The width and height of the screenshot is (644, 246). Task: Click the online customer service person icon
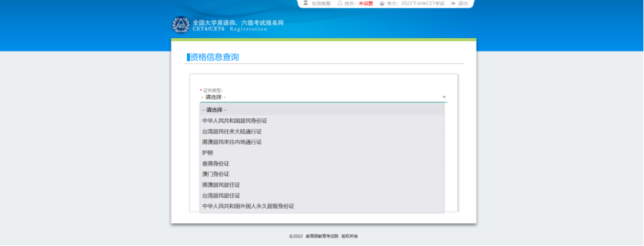coord(306,3)
